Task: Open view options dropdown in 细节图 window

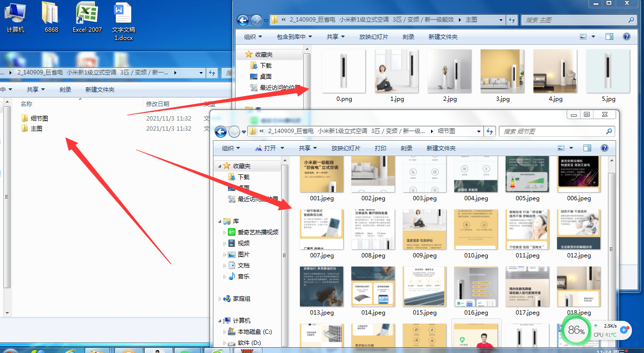Action: point(571,148)
